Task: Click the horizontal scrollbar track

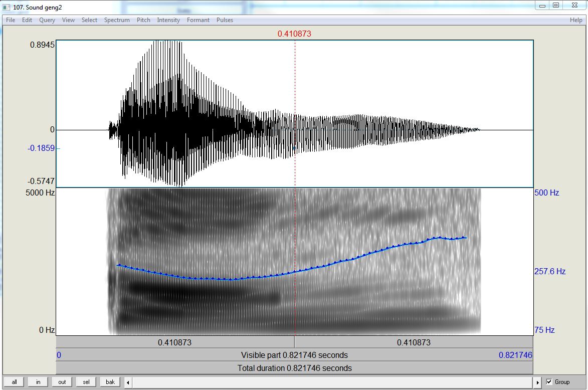Action: pos(333,382)
